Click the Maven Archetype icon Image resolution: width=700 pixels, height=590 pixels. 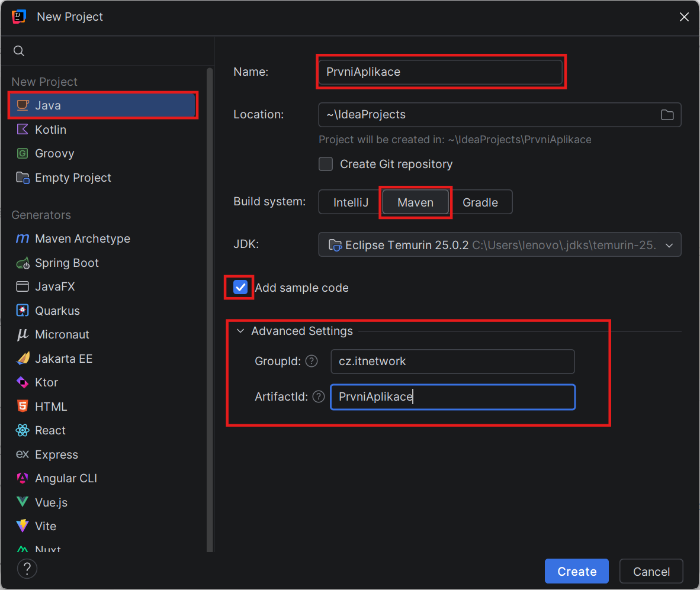click(x=23, y=238)
